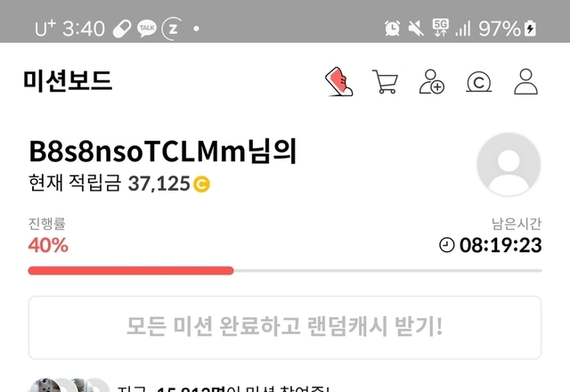The width and height of the screenshot is (570, 392).
Task: Tap the clock icon beside remaining time
Action: 447,245
